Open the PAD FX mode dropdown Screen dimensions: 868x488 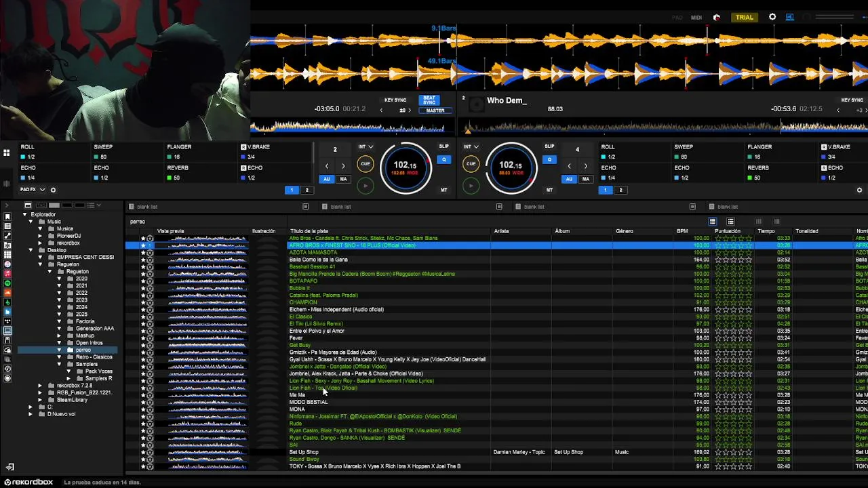pyautogui.click(x=33, y=190)
